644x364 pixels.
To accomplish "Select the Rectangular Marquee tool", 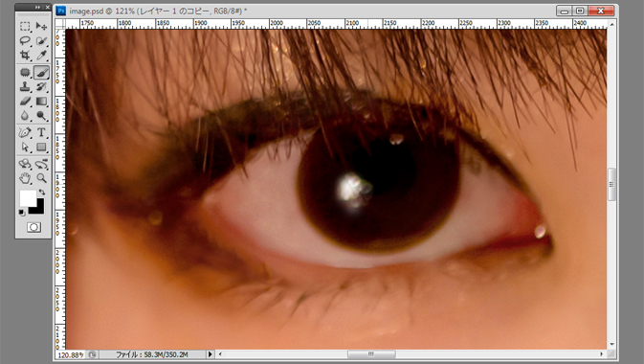I will pyautogui.click(x=25, y=26).
